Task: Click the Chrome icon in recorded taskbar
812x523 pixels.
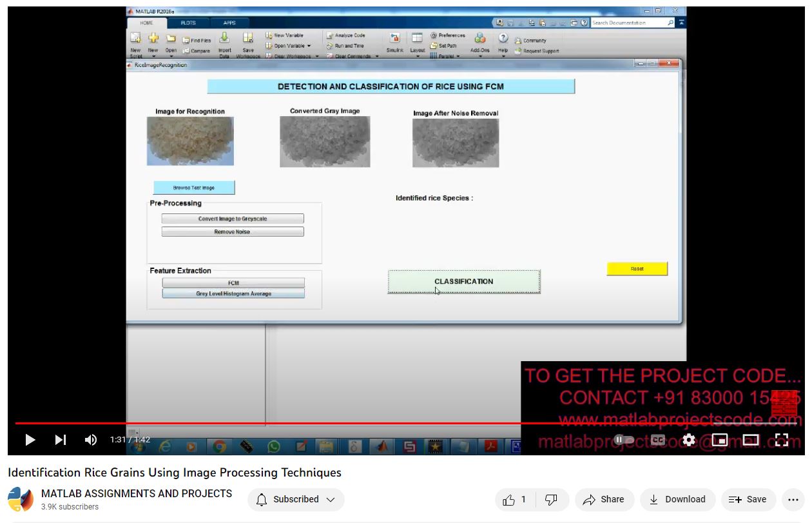Action: 219,446
